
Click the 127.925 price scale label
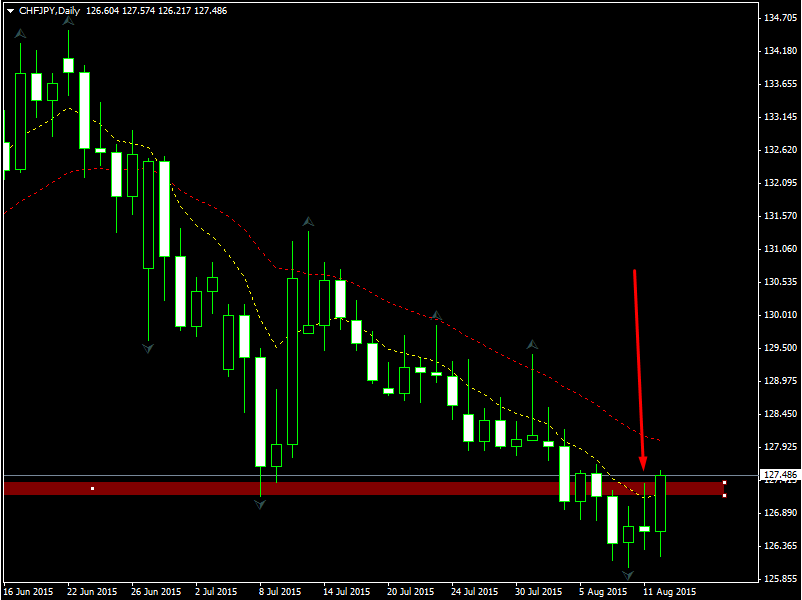(781, 447)
